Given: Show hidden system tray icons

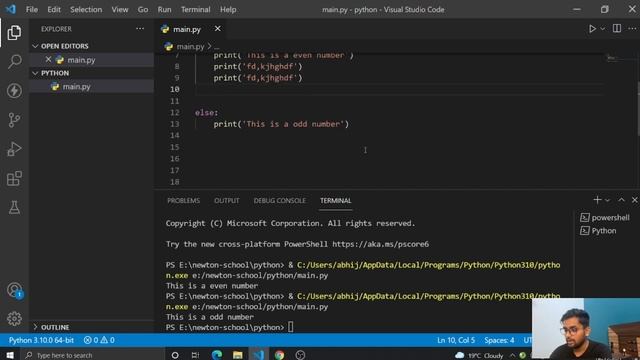Looking at the screenshot, I should click(x=512, y=356).
